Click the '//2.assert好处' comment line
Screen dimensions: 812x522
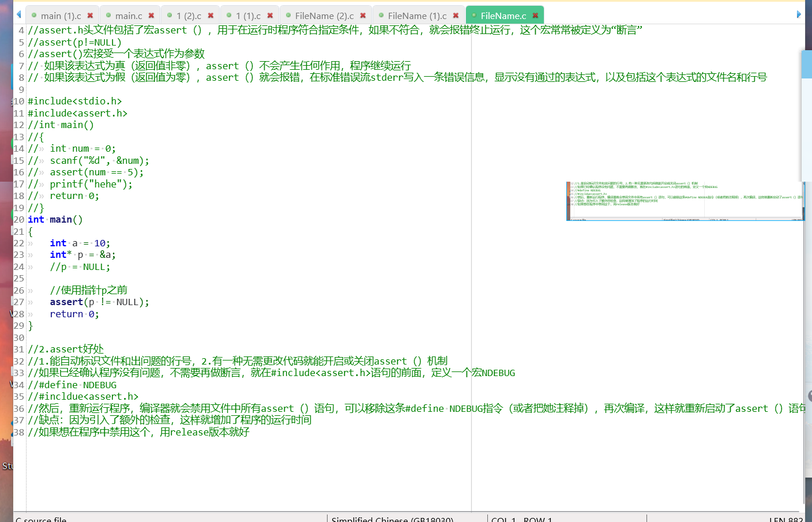pyautogui.click(x=66, y=349)
